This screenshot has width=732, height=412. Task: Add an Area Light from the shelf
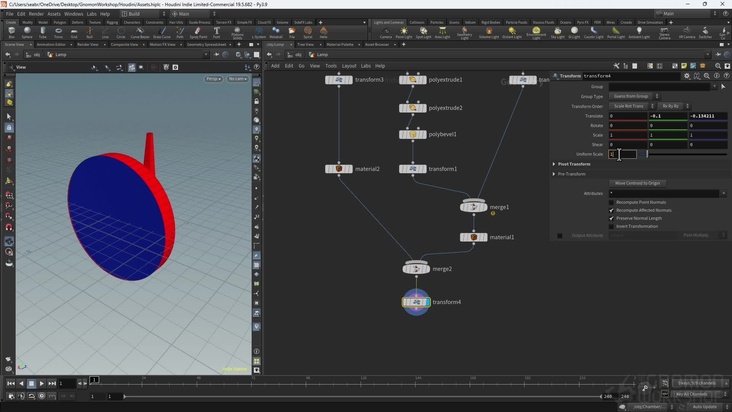click(442, 32)
